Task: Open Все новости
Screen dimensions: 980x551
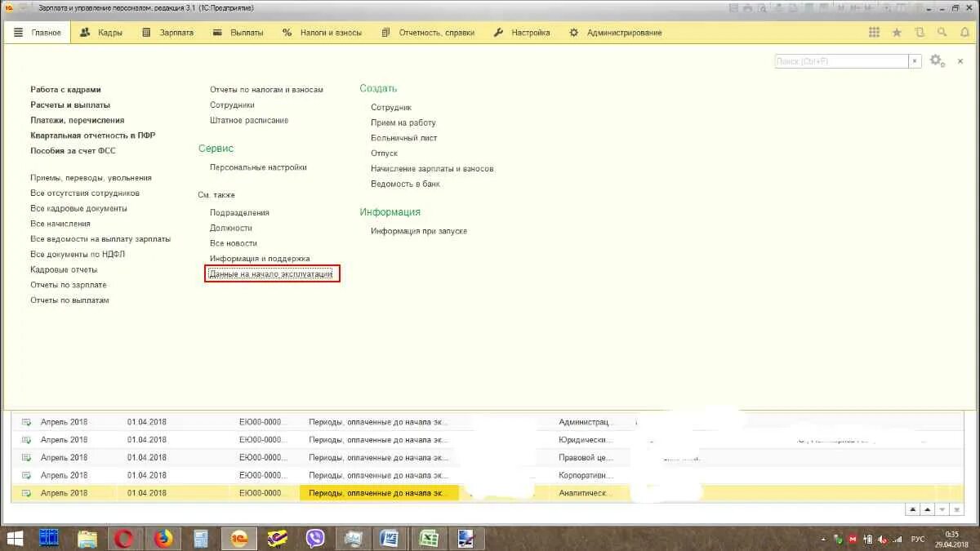Action: pos(234,243)
